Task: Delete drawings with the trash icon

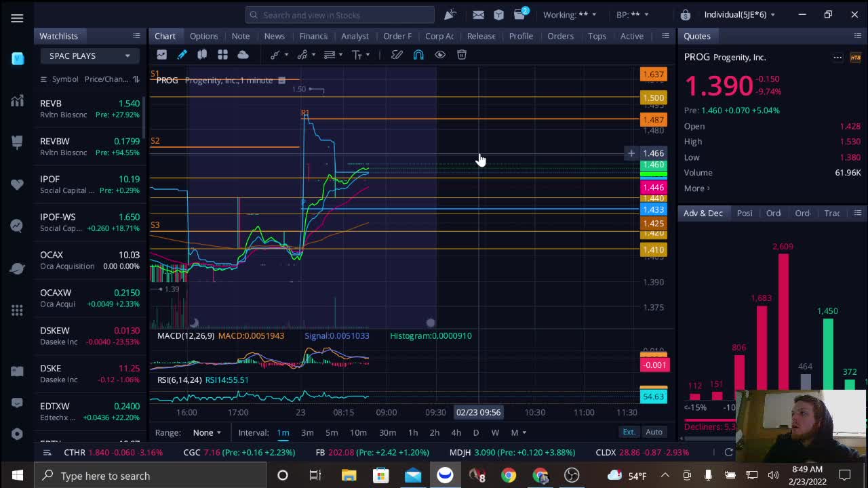Action: 462,55
